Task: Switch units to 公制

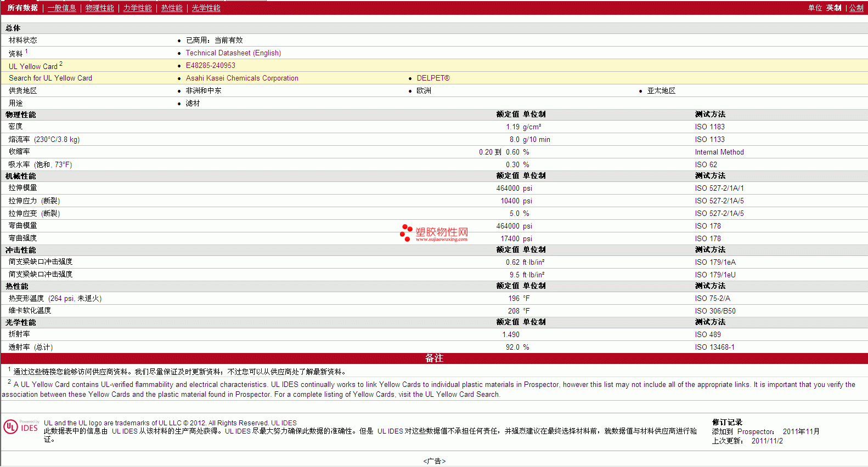Action: click(856, 8)
